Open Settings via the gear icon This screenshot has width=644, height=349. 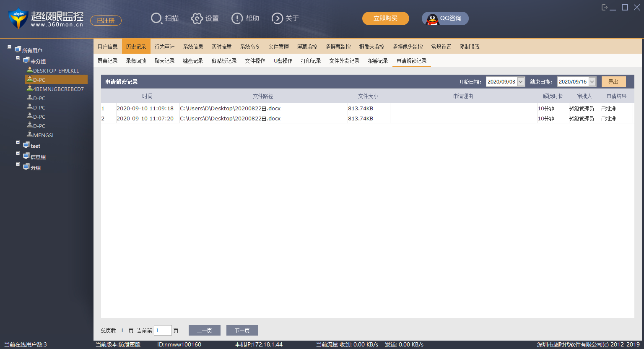pyautogui.click(x=197, y=18)
